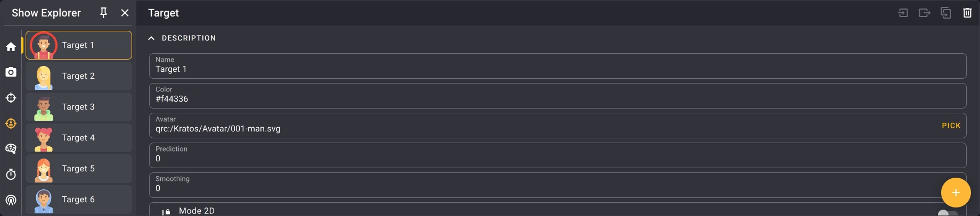Select Target 4 in the list
The image size is (980, 216).
[x=79, y=138]
